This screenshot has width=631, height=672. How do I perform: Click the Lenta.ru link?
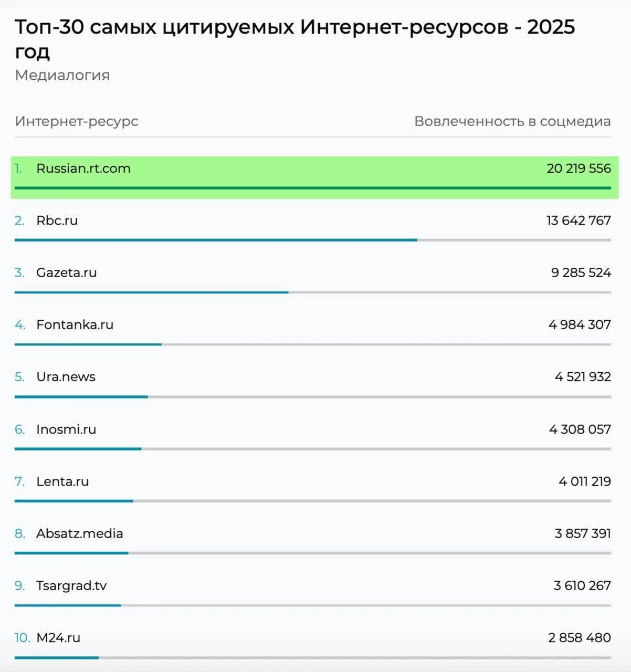[62, 481]
